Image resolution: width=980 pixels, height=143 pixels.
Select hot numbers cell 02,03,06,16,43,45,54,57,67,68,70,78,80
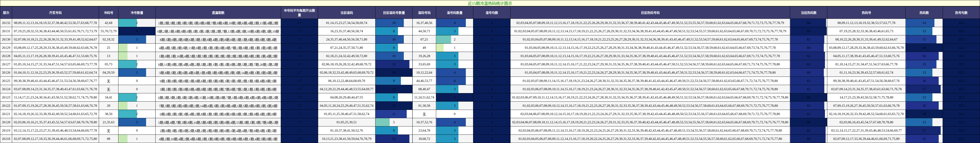coord(866,122)
